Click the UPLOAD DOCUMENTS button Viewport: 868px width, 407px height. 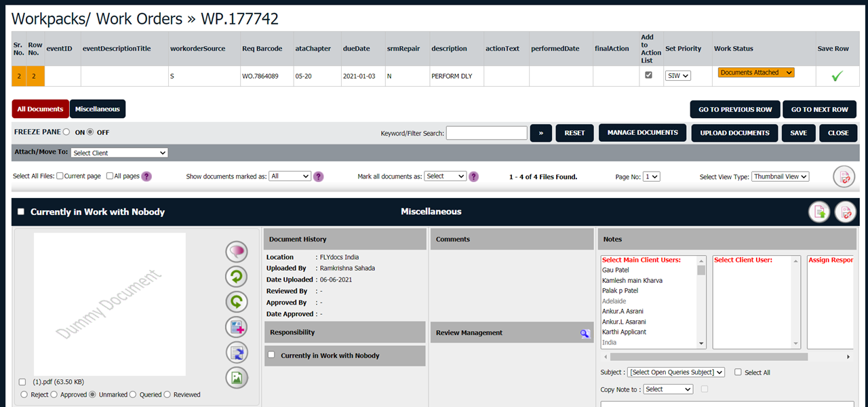tap(734, 133)
